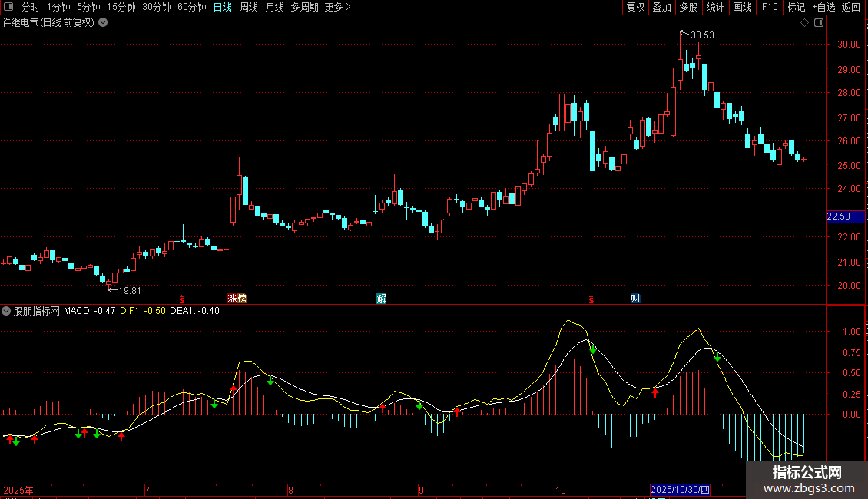
Task: Open the 多周期 multi-period view
Action: (304, 7)
